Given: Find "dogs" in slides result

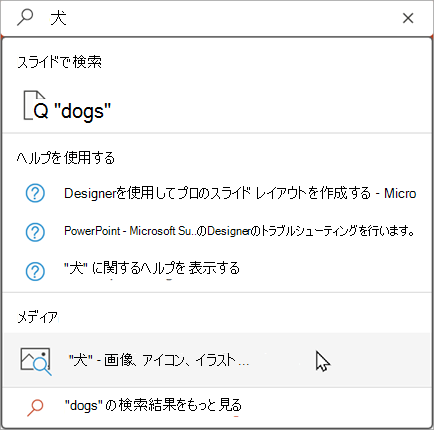Looking at the screenshot, I should (217, 106).
